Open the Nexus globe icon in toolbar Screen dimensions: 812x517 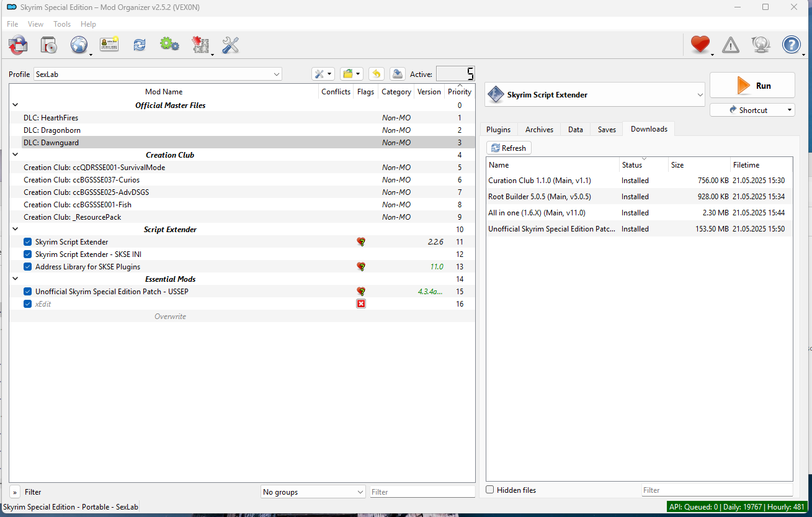(79, 45)
